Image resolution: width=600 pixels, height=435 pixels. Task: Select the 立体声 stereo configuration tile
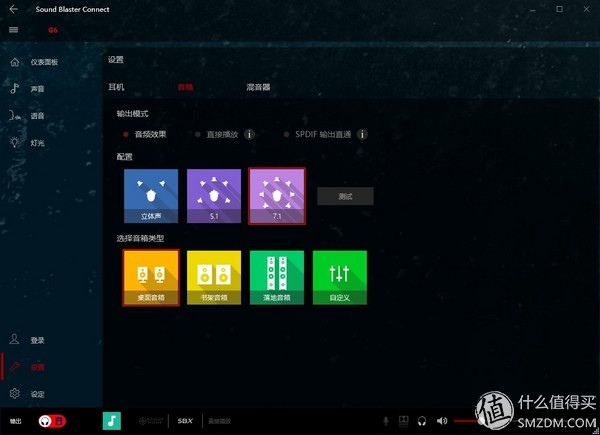click(x=151, y=196)
